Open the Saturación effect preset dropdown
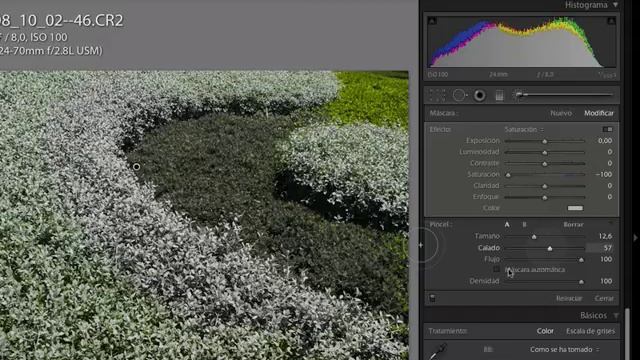 [524, 129]
